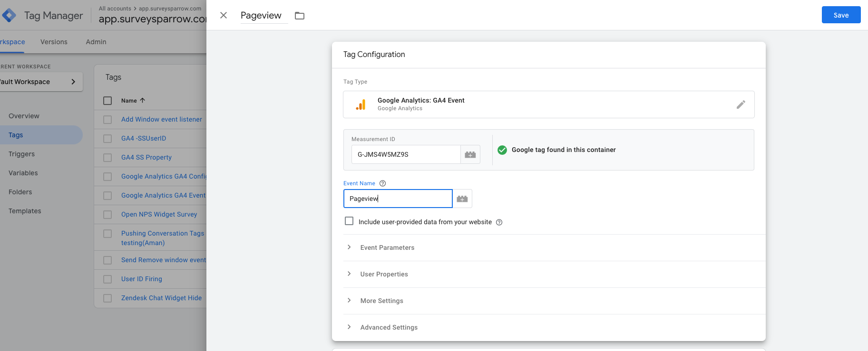Expand the Advanced Settings section
Image resolution: width=868 pixels, height=351 pixels.
[389, 327]
